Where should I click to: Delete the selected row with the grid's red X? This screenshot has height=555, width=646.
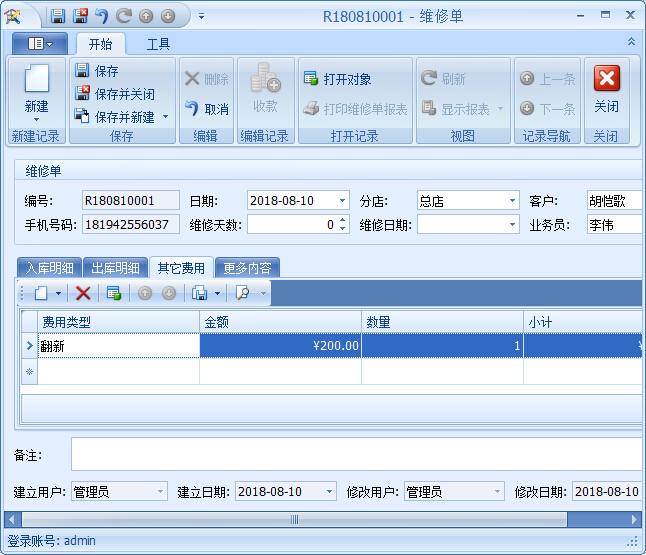(x=83, y=293)
